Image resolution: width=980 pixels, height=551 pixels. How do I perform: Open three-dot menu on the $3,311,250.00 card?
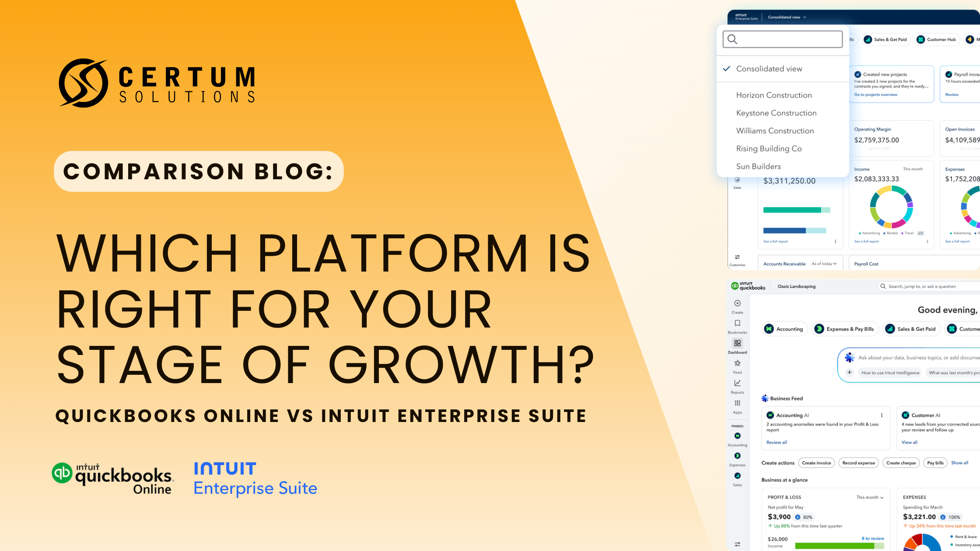pos(835,241)
